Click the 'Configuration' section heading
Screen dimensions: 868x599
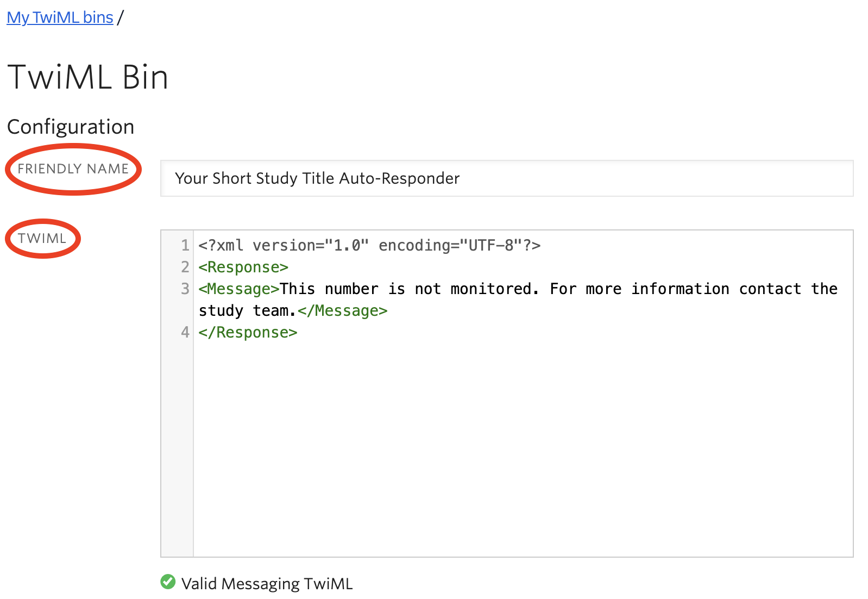click(x=71, y=127)
